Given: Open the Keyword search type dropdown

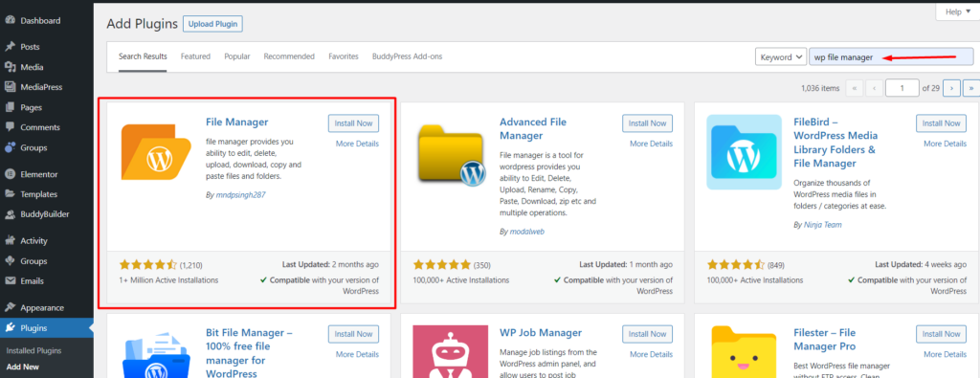Looking at the screenshot, I should [781, 56].
